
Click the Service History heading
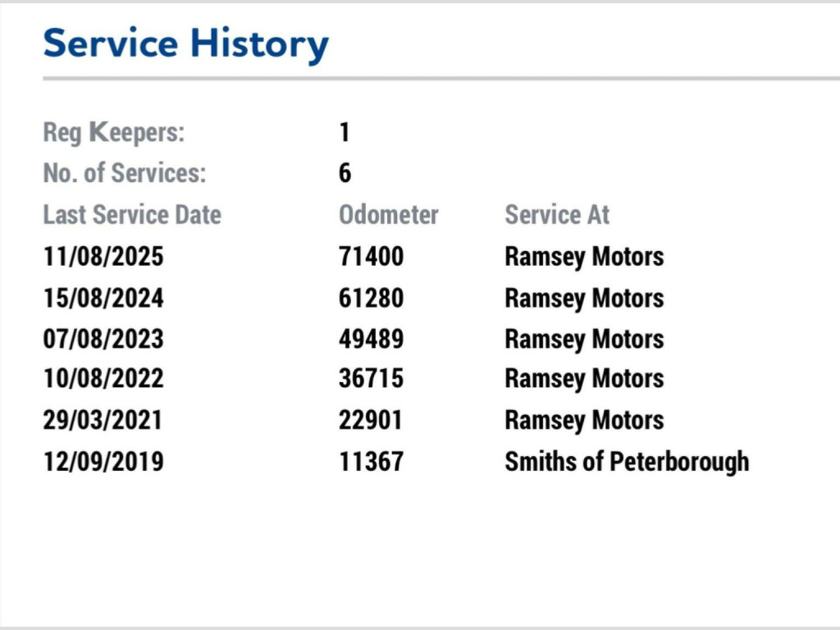coord(185,44)
